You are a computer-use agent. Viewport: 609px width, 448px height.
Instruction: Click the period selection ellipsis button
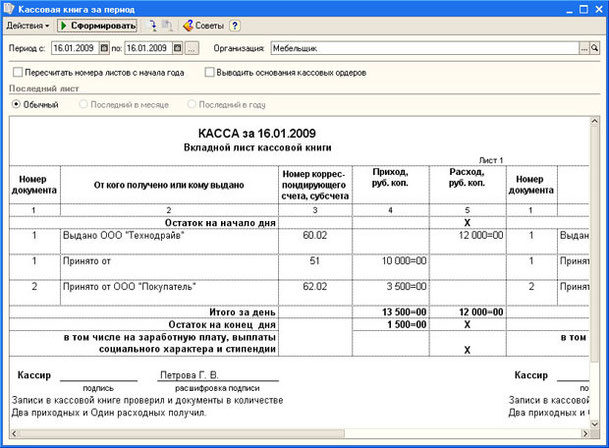(192, 47)
